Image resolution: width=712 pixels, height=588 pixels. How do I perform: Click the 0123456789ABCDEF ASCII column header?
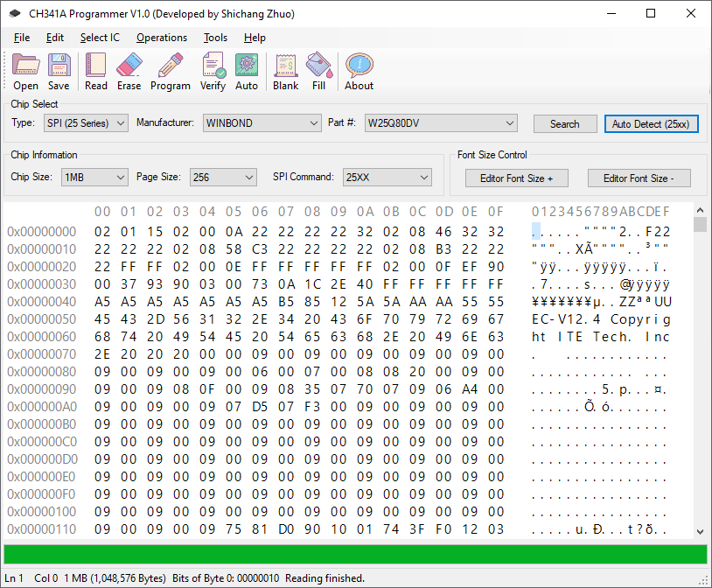coord(601,212)
